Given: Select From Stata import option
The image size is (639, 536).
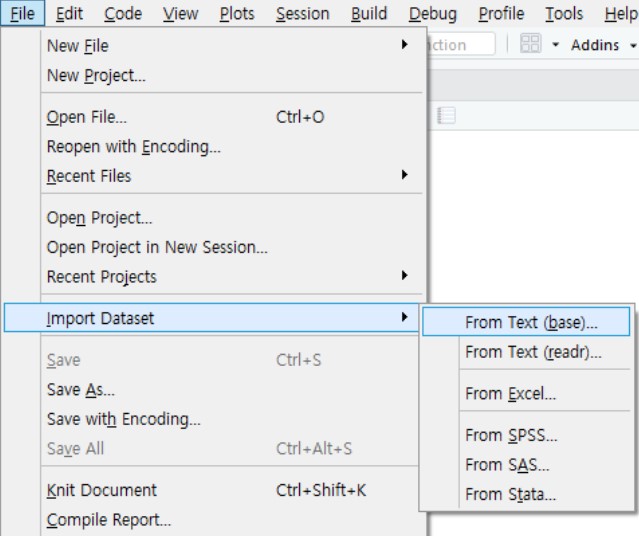Looking at the screenshot, I should 510,494.
